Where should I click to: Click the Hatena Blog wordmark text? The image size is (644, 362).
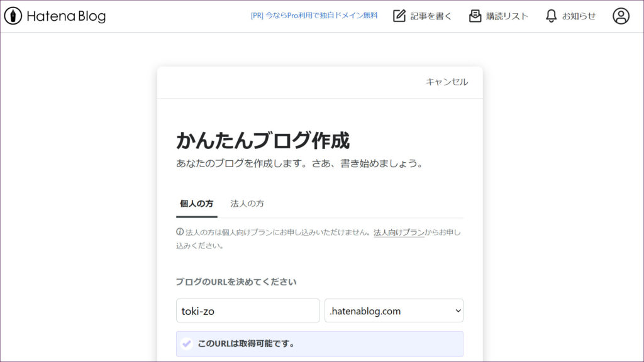click(x=66, y=16)
